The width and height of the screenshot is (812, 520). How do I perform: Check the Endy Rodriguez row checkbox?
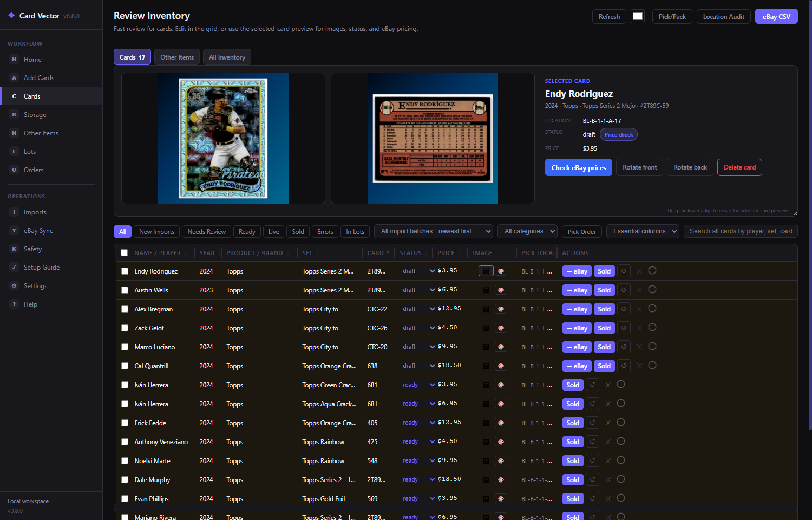click(125, 271)
